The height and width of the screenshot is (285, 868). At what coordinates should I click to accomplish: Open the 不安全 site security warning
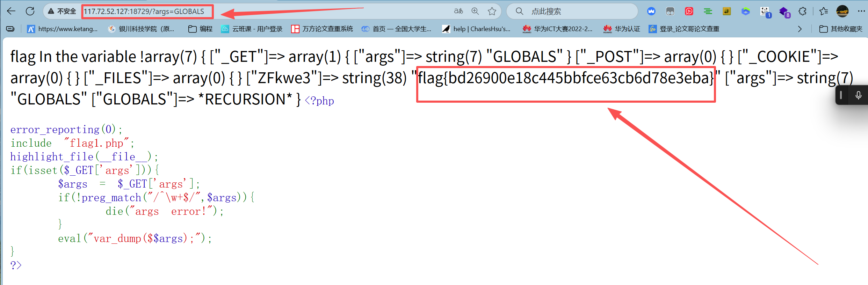[x=62, y=11]
